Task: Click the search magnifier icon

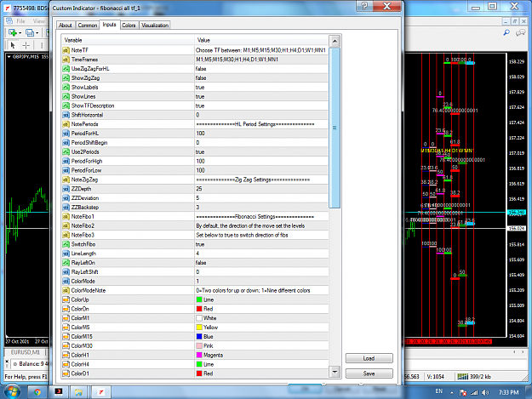Action: click(506, 32)
